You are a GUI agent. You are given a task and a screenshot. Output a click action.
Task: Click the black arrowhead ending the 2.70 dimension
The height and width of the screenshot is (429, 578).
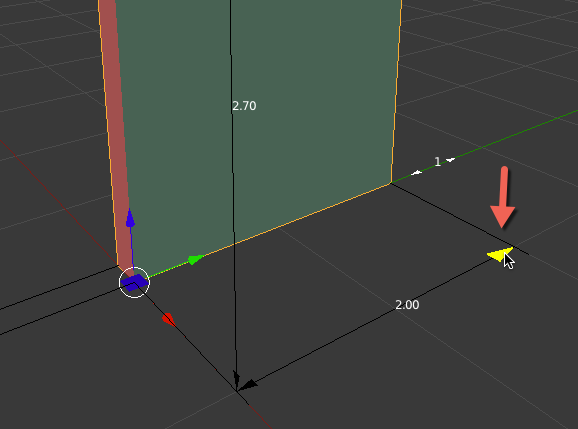coord(236,380)
